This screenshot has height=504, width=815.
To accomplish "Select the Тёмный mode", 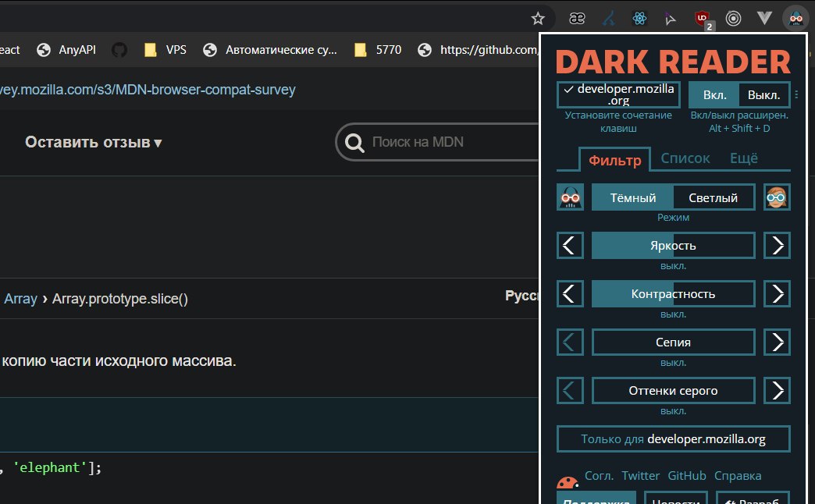I will point(632,198).
